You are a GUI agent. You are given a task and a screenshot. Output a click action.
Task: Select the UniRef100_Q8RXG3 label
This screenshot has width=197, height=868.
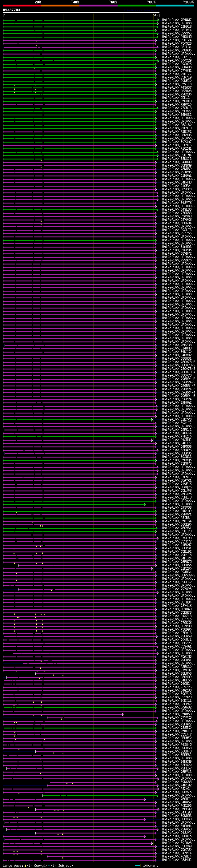pos(176,819)
